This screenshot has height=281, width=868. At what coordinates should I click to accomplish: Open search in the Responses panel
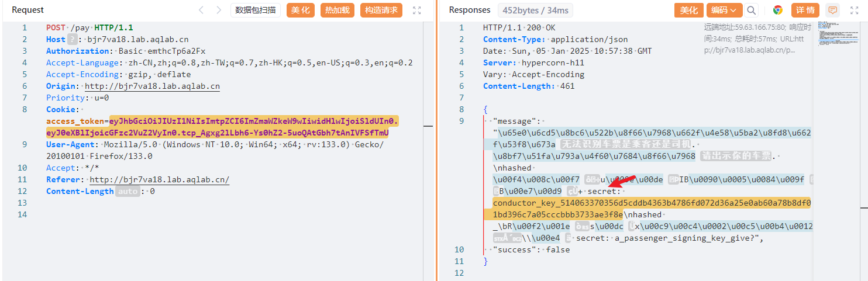point(751,10)
